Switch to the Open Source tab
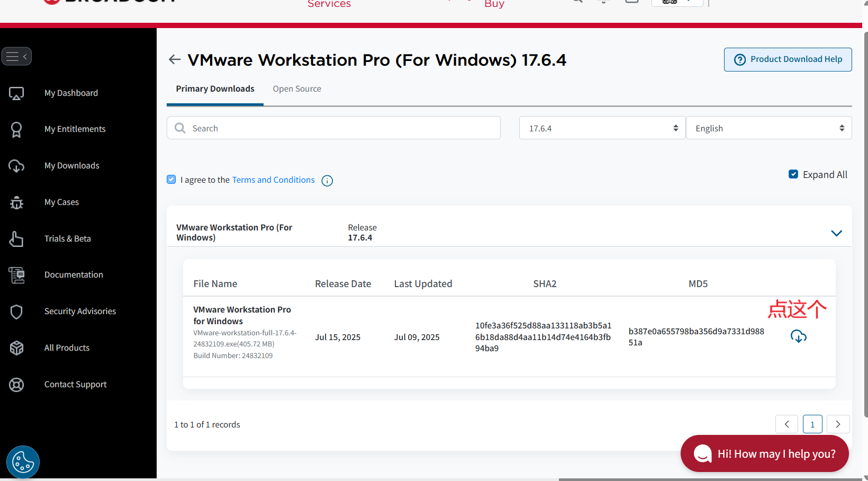Screen dimensions: 868x481 click(297, 89)
